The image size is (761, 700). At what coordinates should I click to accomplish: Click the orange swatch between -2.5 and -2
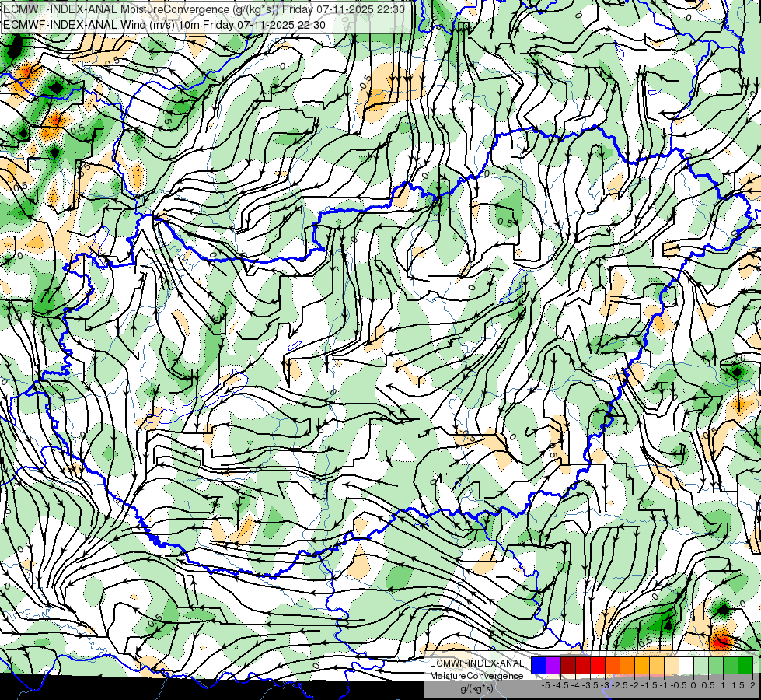[627, 665]
